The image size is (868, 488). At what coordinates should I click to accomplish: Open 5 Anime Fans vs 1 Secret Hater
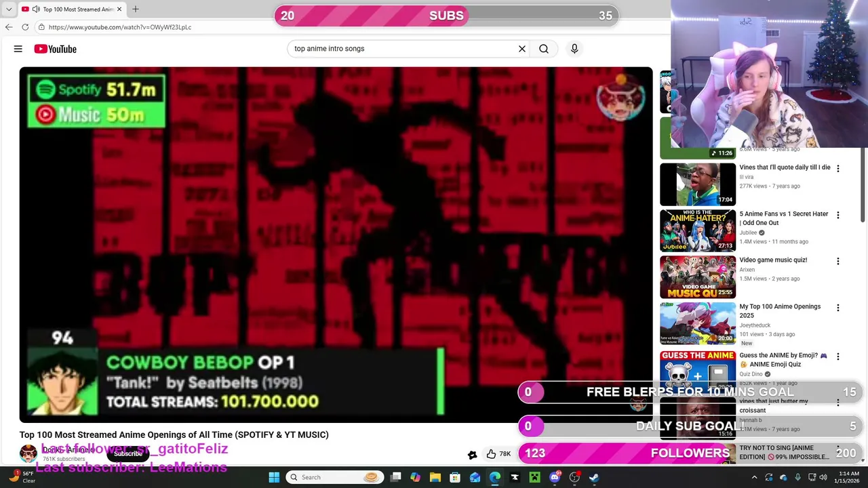point(783,218)
